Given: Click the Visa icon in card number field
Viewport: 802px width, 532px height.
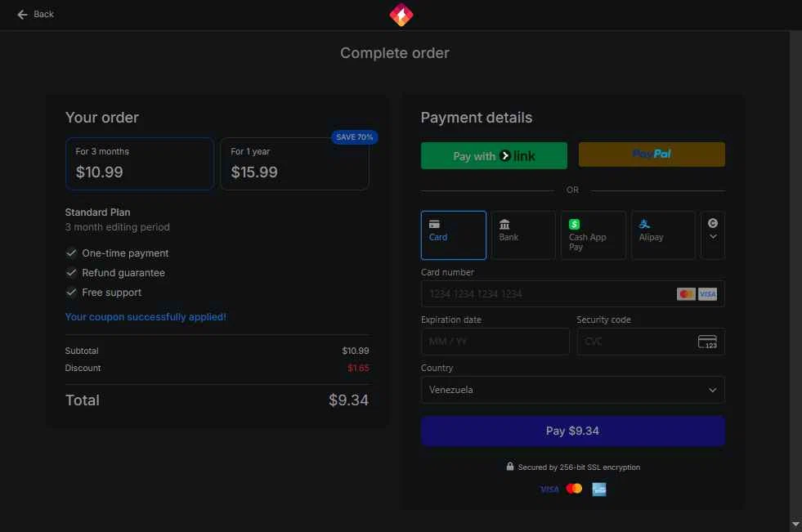Looking at the screenshot, I should [707, 294].
